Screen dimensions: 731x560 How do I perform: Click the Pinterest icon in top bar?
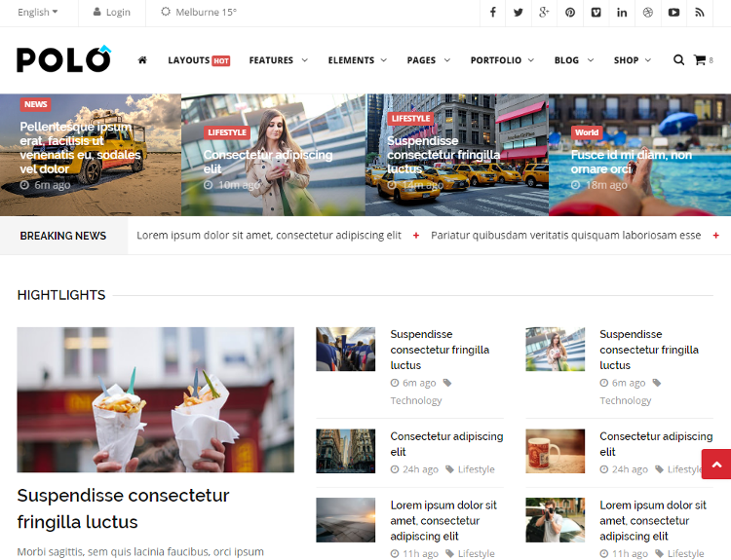click(x=570, y=13)
